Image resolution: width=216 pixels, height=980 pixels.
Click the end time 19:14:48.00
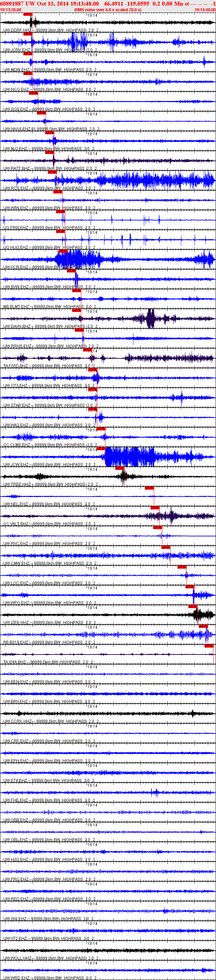205,10
